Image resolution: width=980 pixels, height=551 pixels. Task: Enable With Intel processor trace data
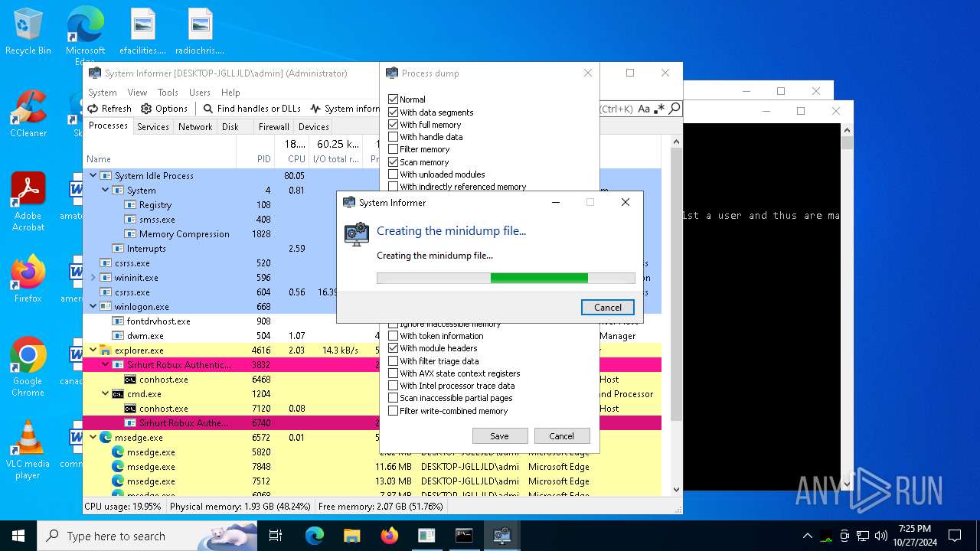pyautogui.click(x=393, y=386)
